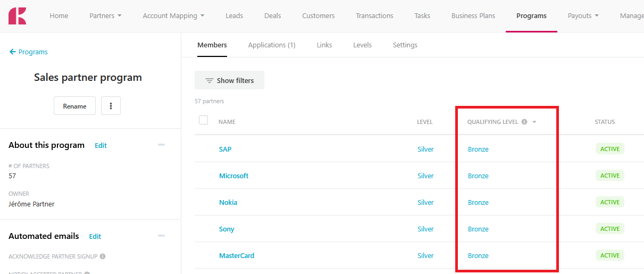644x274 pixels.
Task: Open the MasterCard partner link
Action: pyautogui.click(x=237, y=255)
